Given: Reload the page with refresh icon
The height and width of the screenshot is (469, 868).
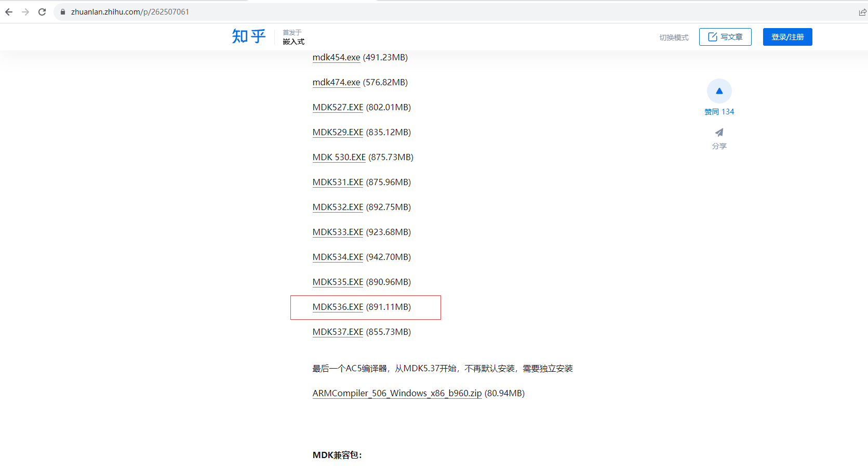Looking at the screenshot, I should pyautogui.click(x=42, y=12).
